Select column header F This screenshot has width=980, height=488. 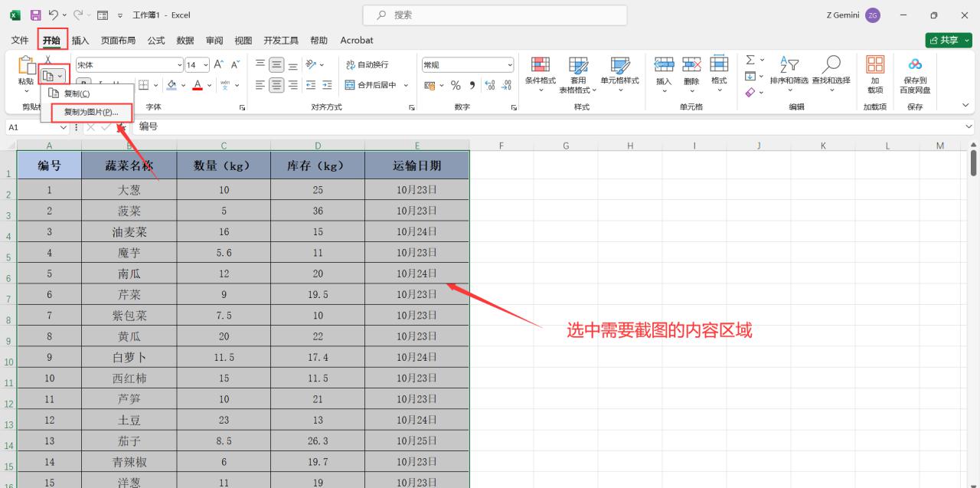[501, 146]
